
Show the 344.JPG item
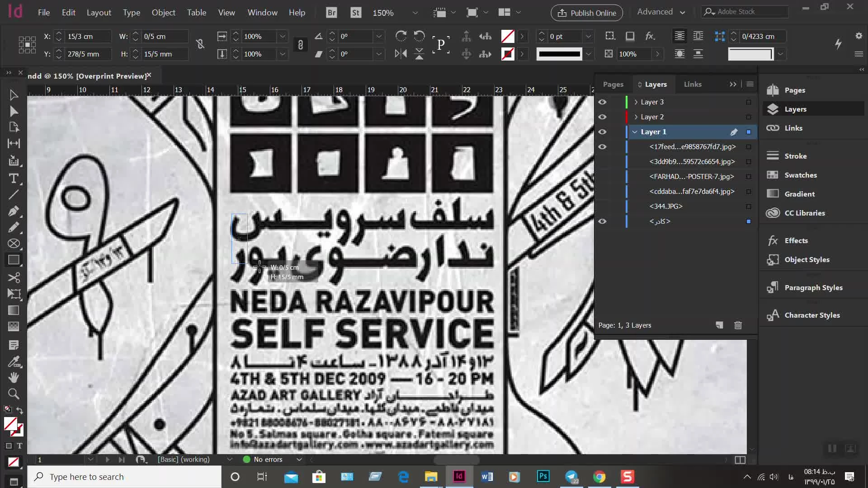coord(602,206)
